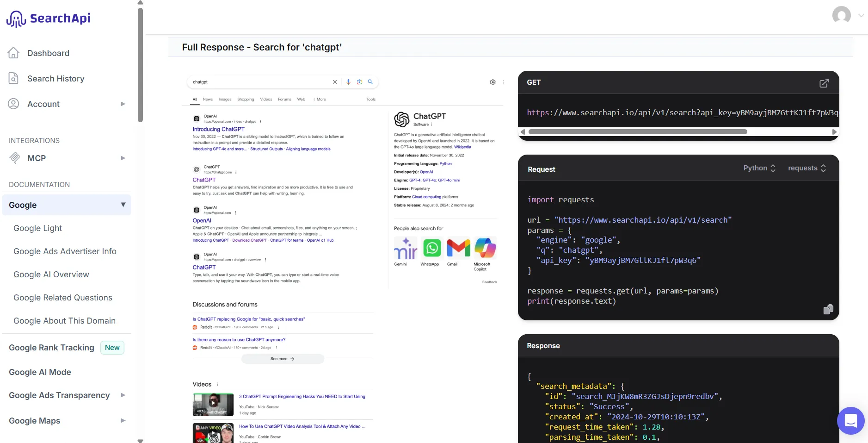Open Google settings gear icon
This screenshot has height=443, width=868.
click(x=492, y=82)
